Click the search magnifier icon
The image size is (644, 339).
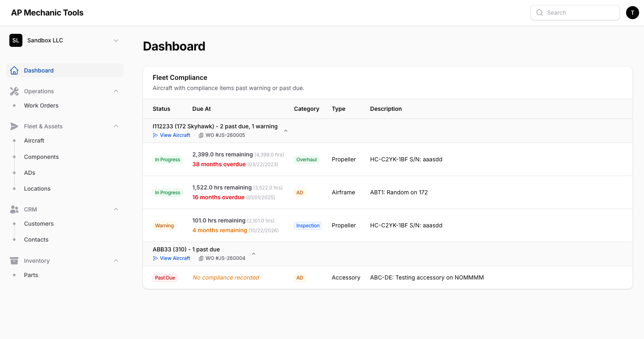point(540,13)
